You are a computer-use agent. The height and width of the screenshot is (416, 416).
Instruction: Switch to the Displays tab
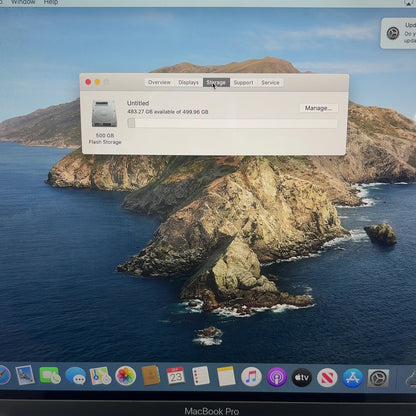tap(188, 82)
